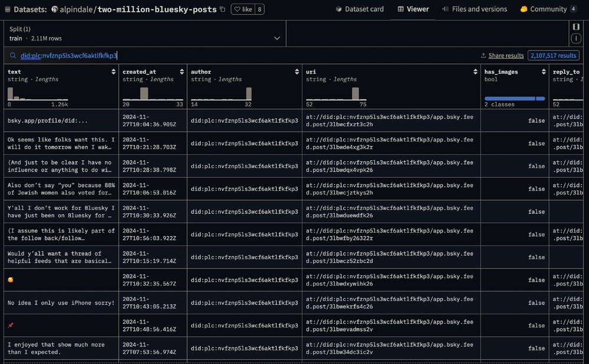This screenshot has height=364, width=589.
Task: Select timestamp 2024-11-27T10:30:33.926Z
Action: (x=153, y=212)
